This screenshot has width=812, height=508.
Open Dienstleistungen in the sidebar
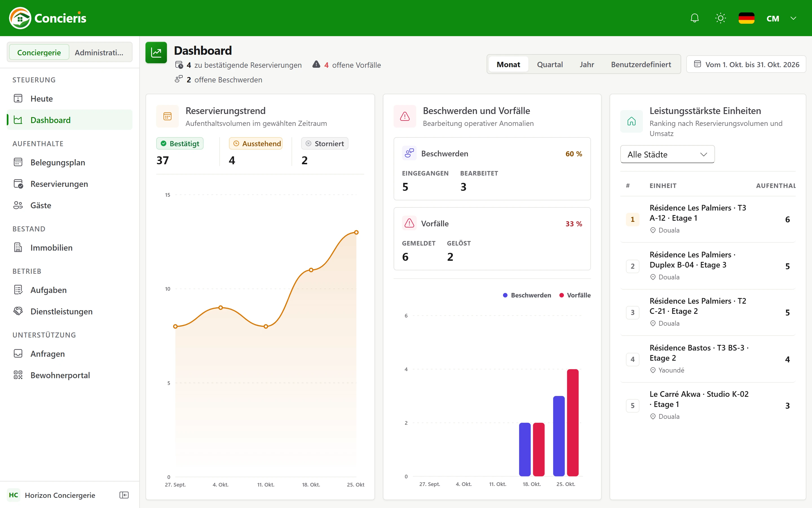tap(69, 312)
